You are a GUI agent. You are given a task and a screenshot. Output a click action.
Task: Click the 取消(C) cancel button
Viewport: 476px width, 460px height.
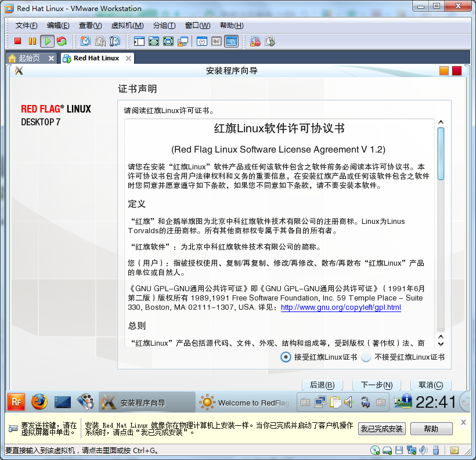431,385
